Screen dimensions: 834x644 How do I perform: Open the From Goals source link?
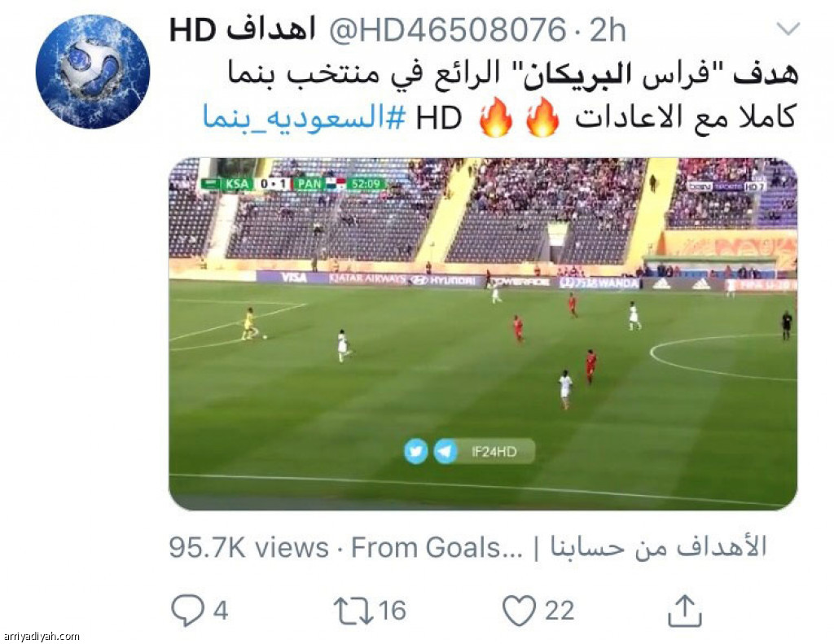(559, 547)
